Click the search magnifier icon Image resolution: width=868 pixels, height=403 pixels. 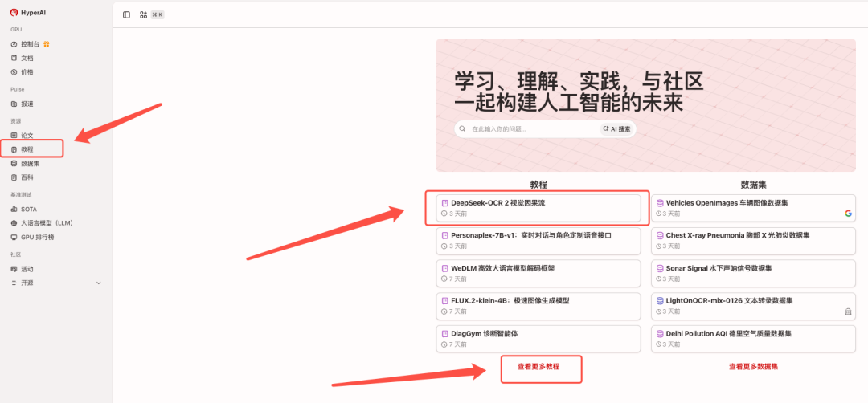tap(463, 128)
